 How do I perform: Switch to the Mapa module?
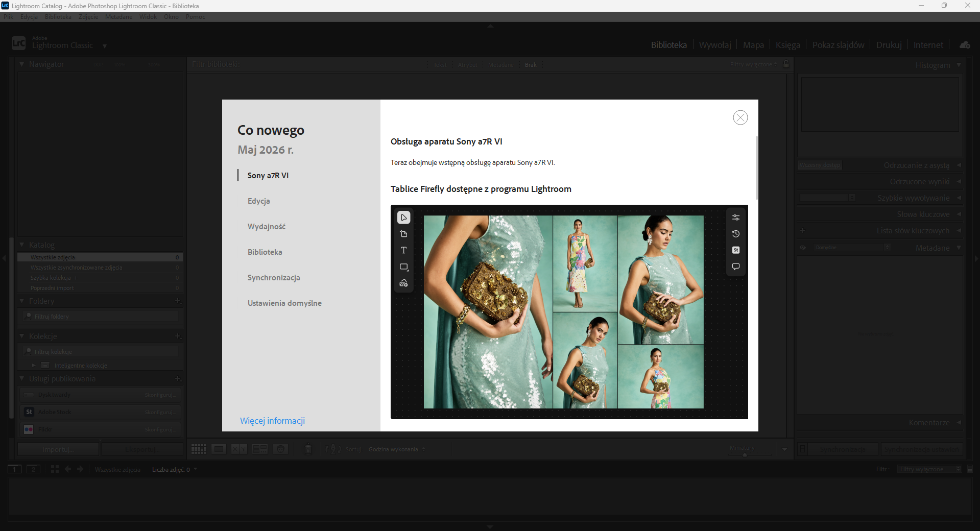click(753, 45)
